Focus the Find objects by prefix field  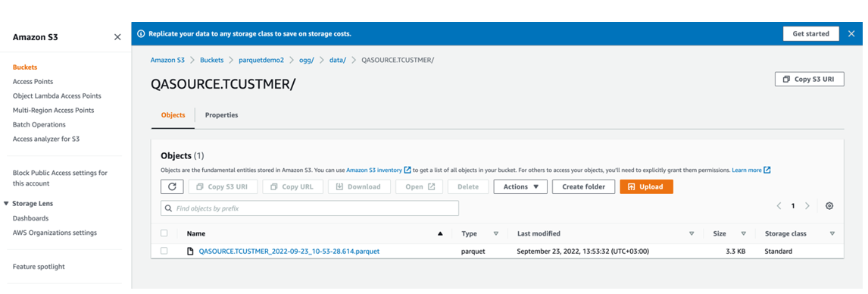pyautogui.click(x=310, y=208)
